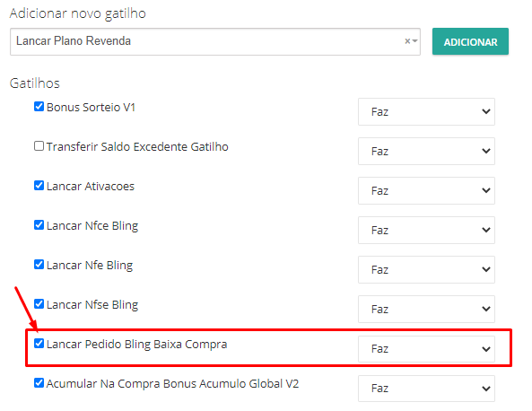
Task: Click the ADICIONAR button
Action: pos(470,41)
